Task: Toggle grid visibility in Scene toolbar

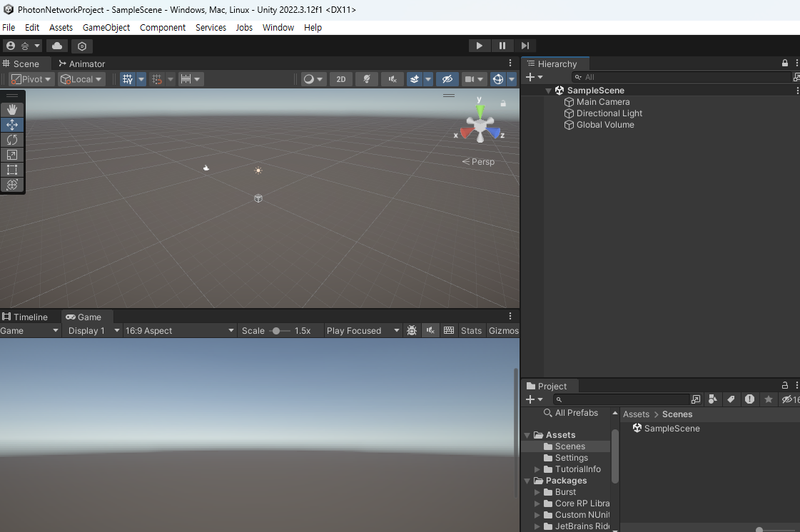Action: click(128, 79)
